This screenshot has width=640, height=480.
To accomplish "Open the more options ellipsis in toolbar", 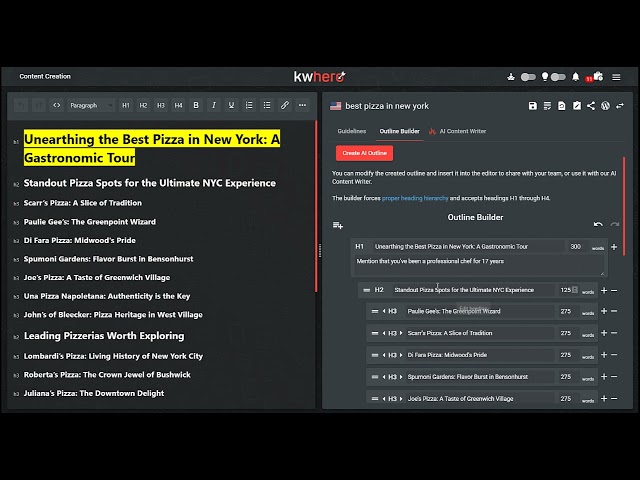I will point(302,105).
